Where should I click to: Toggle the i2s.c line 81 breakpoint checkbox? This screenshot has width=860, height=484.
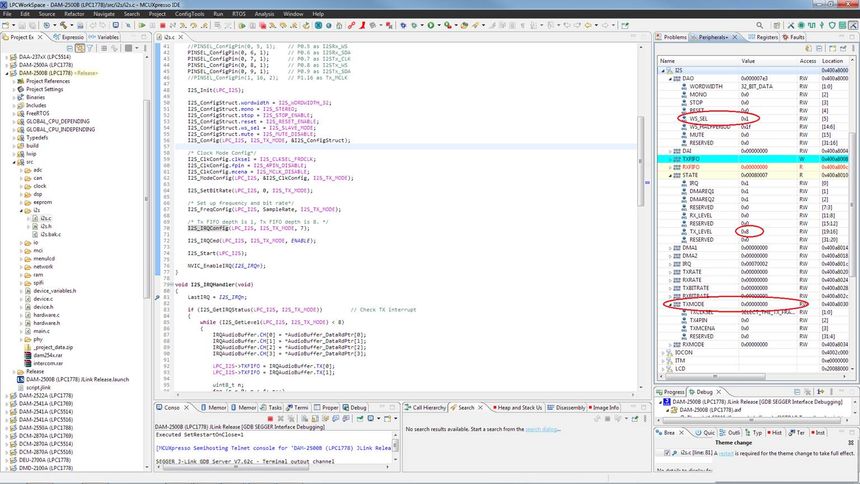[667, 453]
